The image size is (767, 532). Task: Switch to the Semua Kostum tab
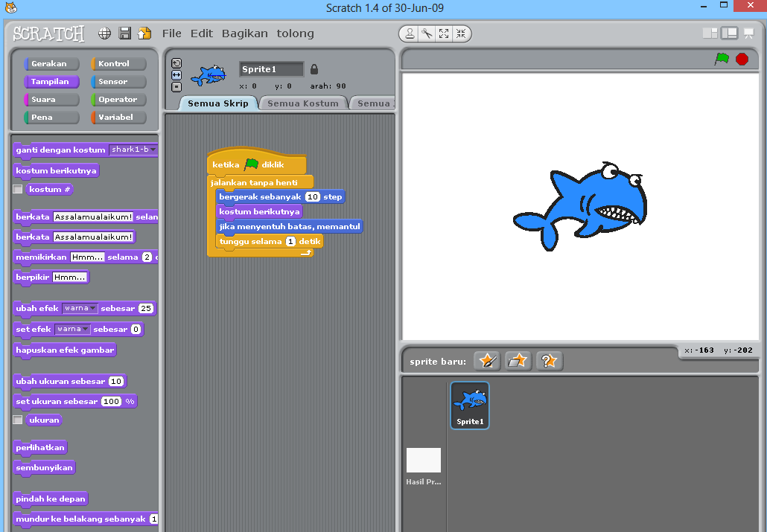click(x=302, y=103)
